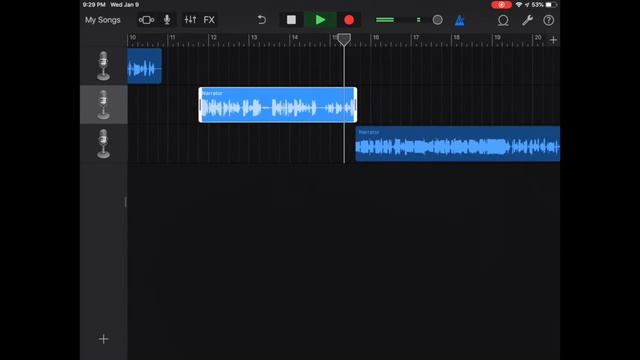The height and width of the screenshot is (360, 640).
Task: Tap the red screen recording indicator
Action: 501,5
